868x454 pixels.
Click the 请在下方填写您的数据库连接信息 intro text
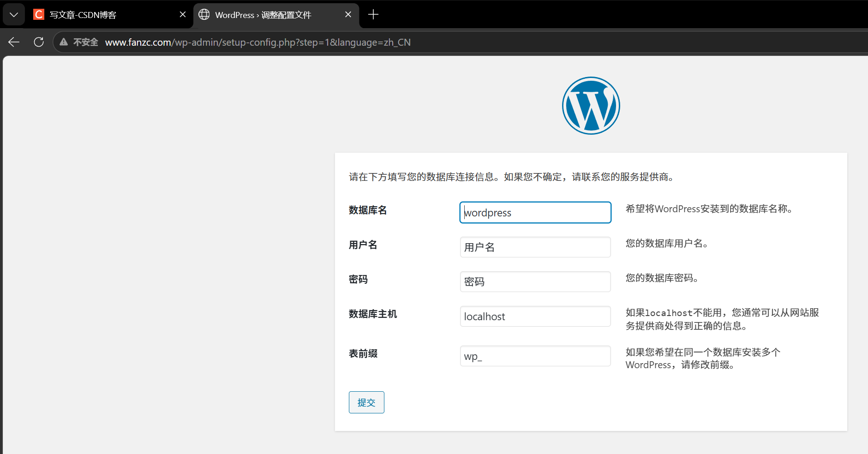(511, 177)
